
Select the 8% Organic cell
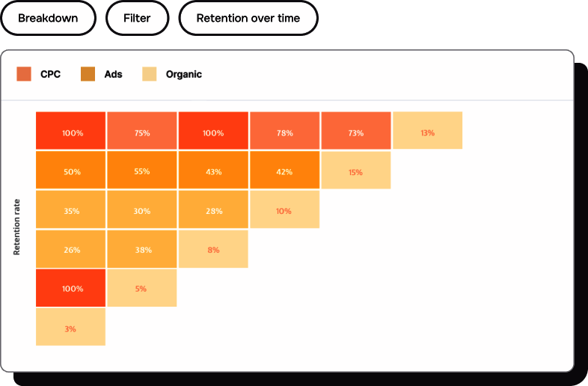click(213, 250)
